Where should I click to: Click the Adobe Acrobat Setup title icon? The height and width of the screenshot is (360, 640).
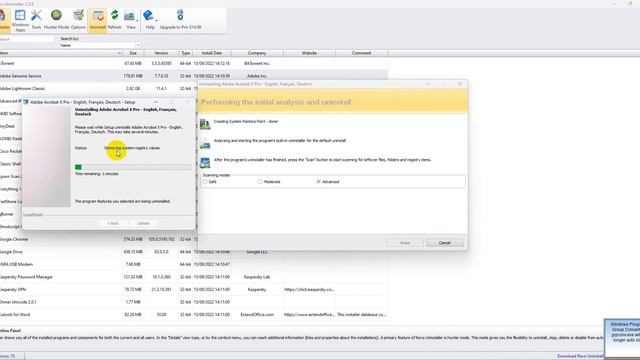[26, 102]
